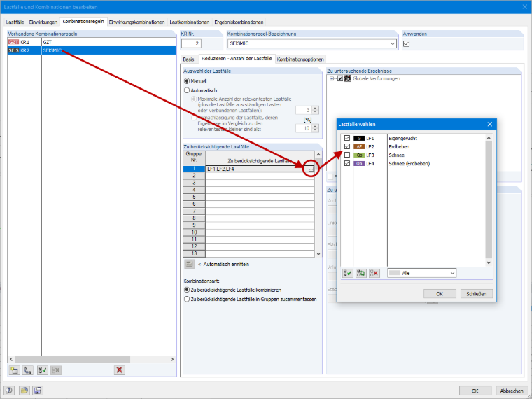
Task: Switch to the Lastkombinationen tab
Action: 190,22
